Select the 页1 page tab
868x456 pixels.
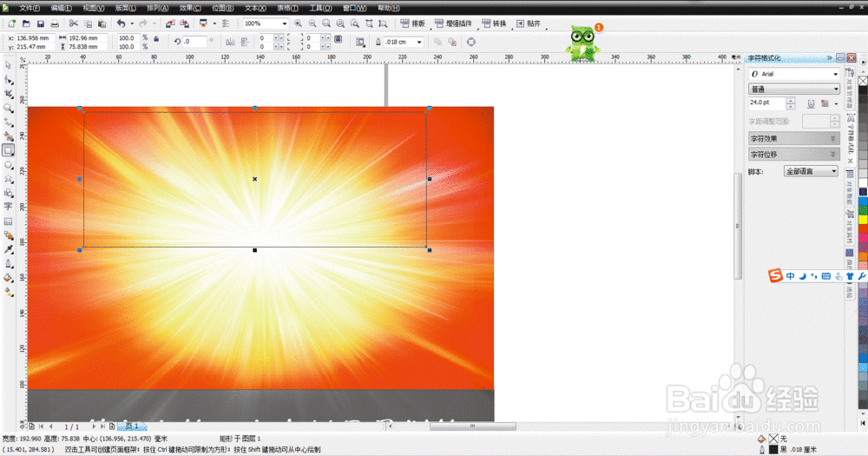pos(132,426)
